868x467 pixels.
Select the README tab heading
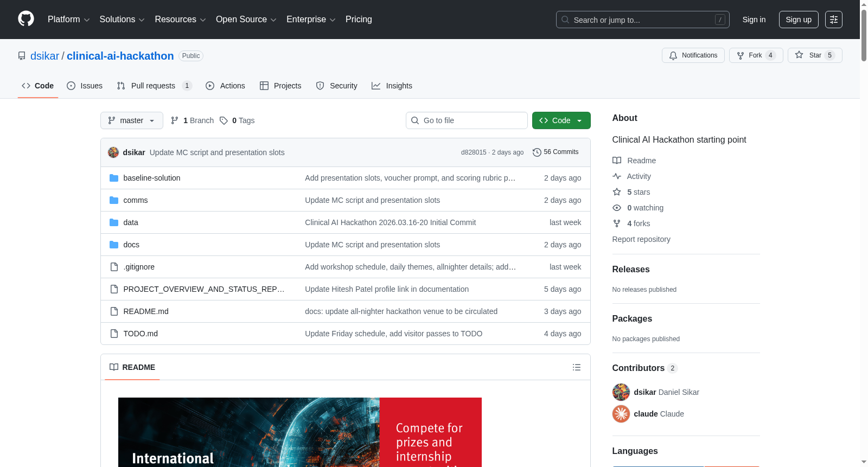tap(132, 367)
